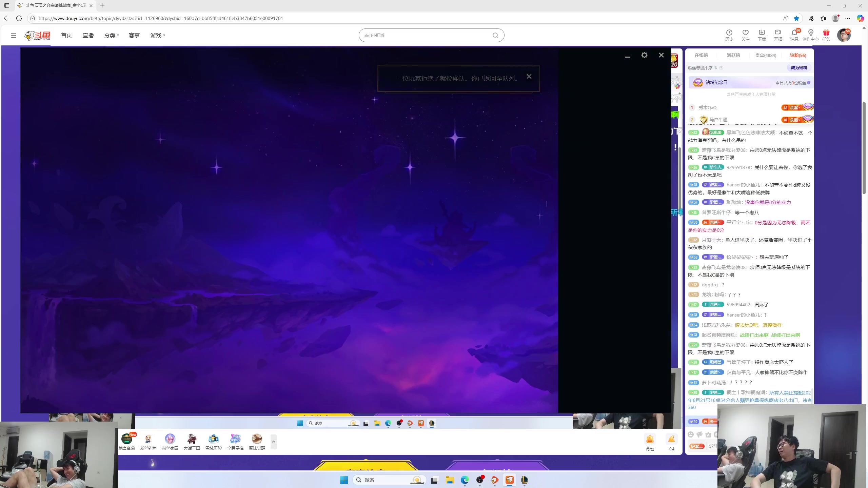The height and width of the screenshot is (488, 868).
Task: Click the chat emoji smiley icon
Action: (x=691, y=434)
